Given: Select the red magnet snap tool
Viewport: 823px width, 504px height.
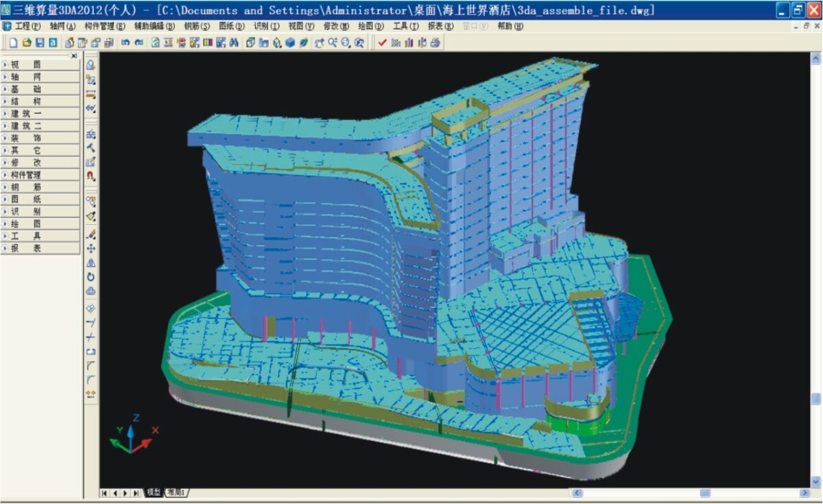Looking at the screenshot, I should (x=91, y=176).
